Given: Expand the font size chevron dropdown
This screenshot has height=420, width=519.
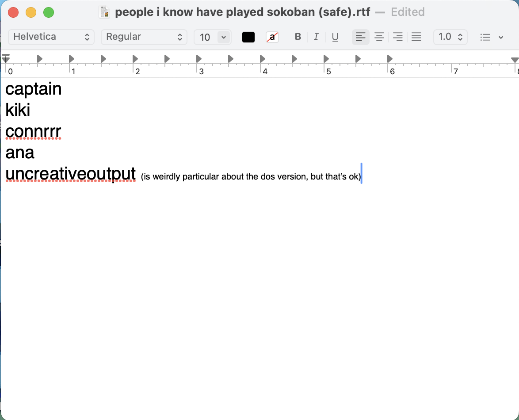Looking at the screenshot, I should point(224,37).
